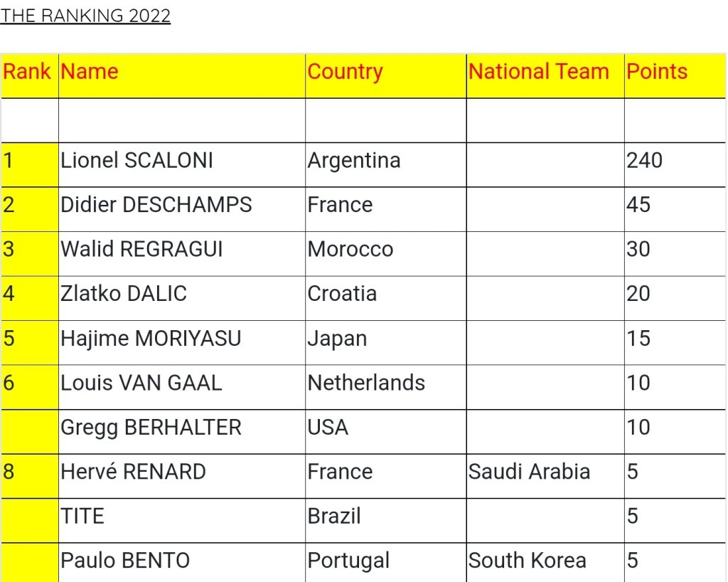This screenshot has width=728, height=582.
Task: Click the Argentina country cell
Action: tap(354, 161)
